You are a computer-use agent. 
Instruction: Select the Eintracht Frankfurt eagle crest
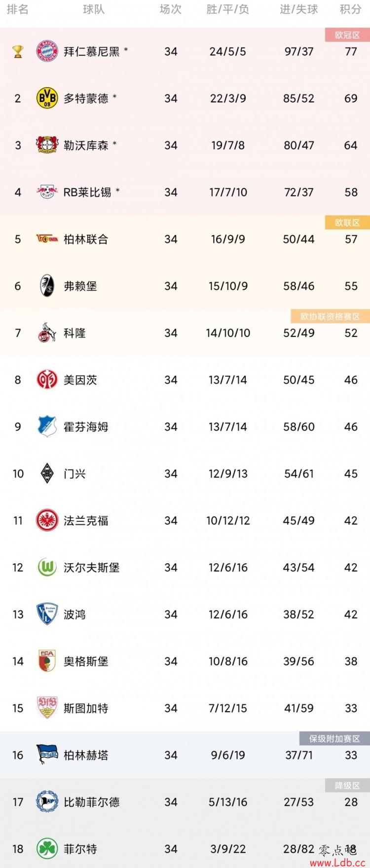47,521
